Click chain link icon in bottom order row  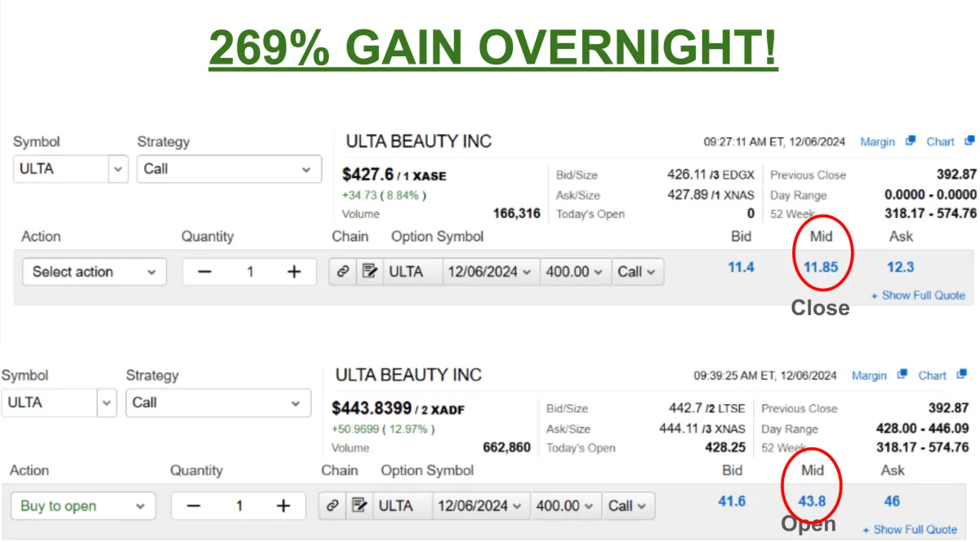click(332, 506)
